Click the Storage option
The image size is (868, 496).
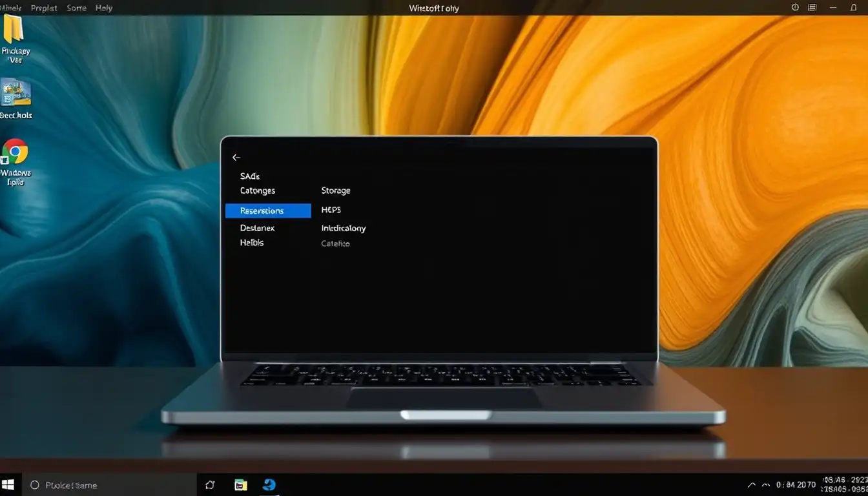point(336,191)
